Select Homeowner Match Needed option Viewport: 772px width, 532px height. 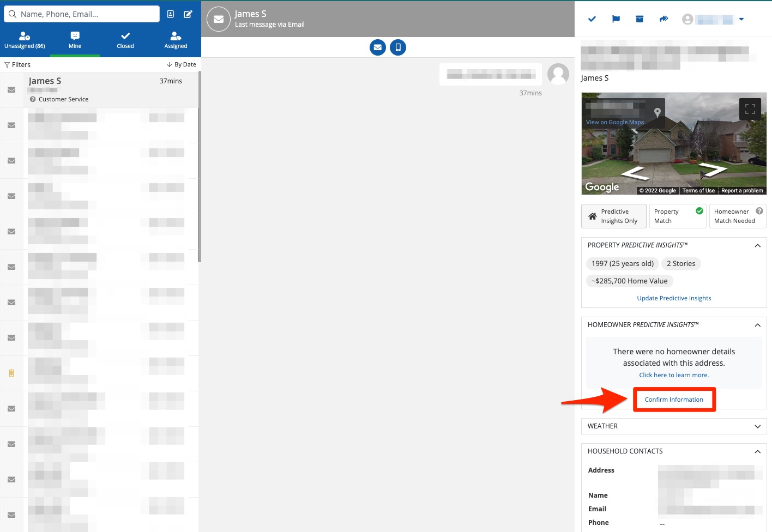[737, 216]
